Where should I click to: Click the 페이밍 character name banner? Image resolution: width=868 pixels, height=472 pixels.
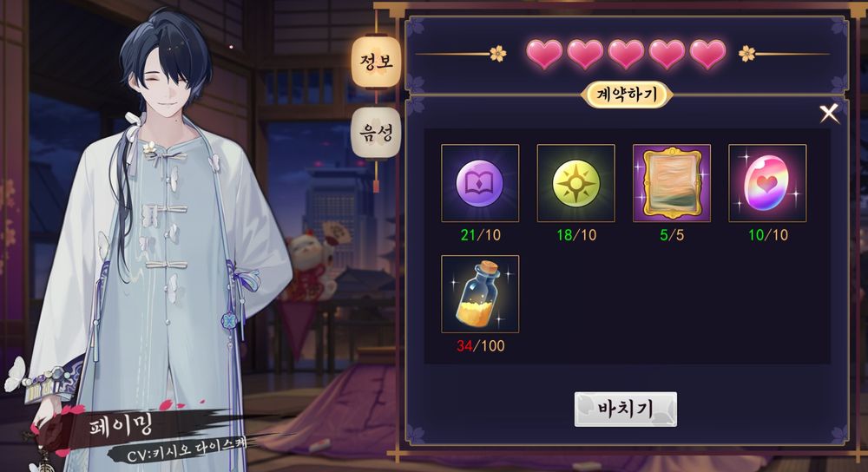(x=121, y=426)
